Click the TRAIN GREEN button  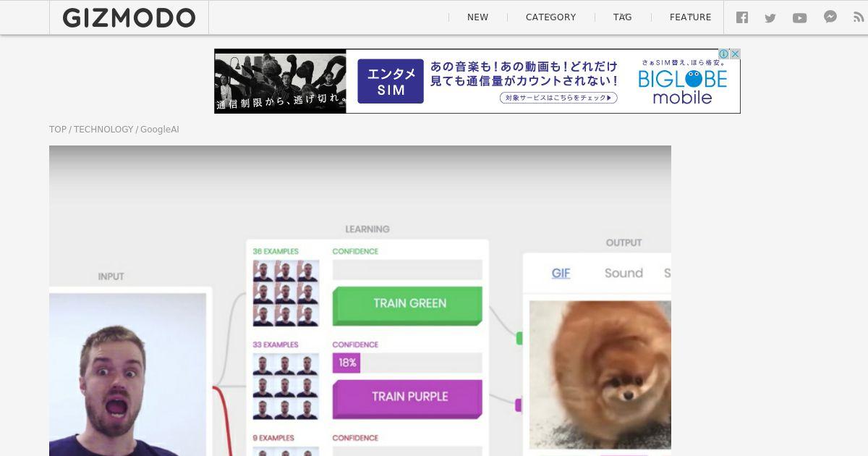click(407, 305)
